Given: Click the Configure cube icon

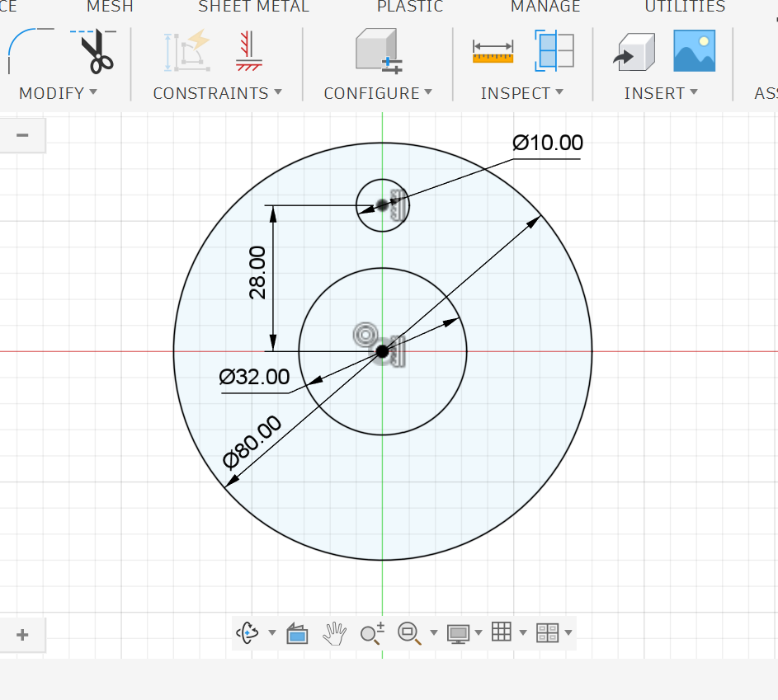Looking at the screenshot, I should tap(379, 50).
